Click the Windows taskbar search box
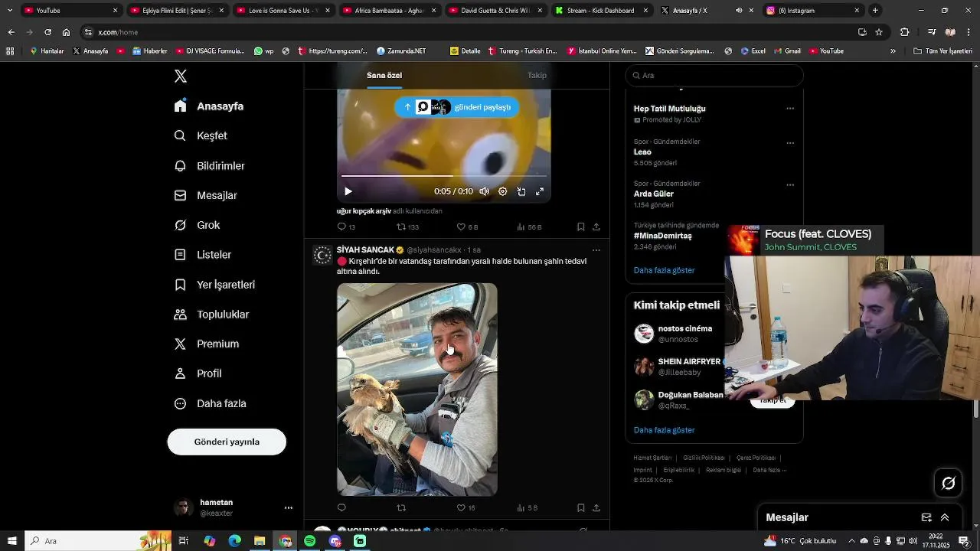 pos(98,541)
